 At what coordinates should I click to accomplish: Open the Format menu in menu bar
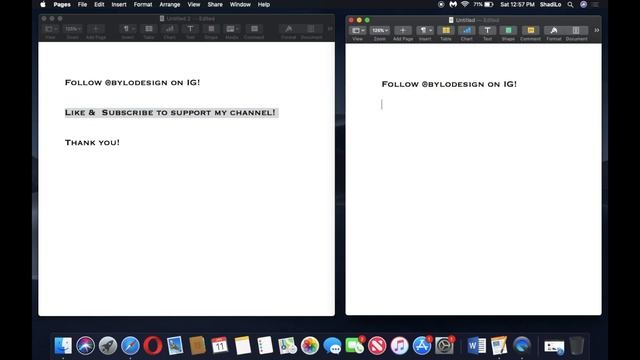click(x=143, y=4)
